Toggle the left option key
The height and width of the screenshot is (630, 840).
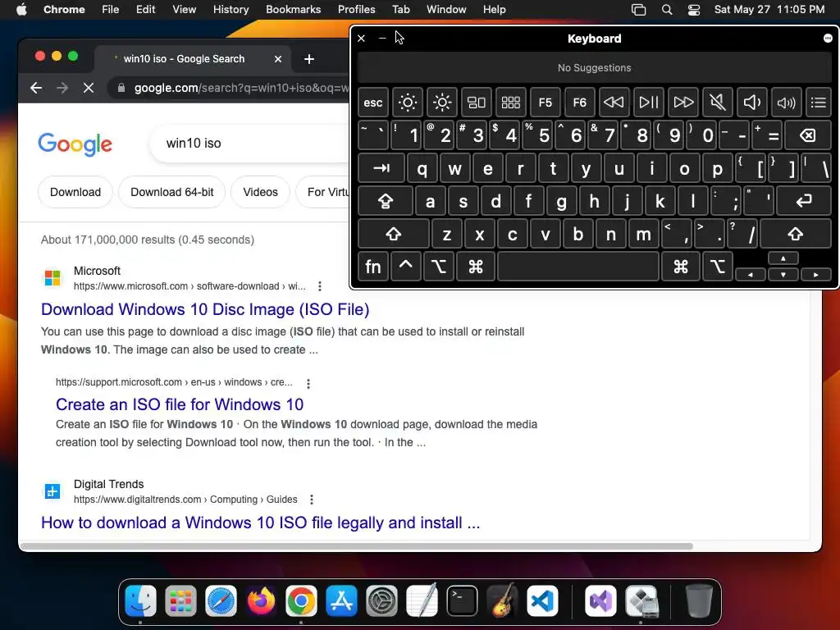pos(438,267)
